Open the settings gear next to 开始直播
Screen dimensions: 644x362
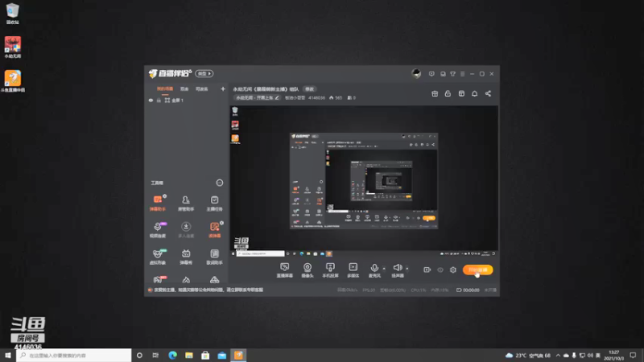click(453, 269)
